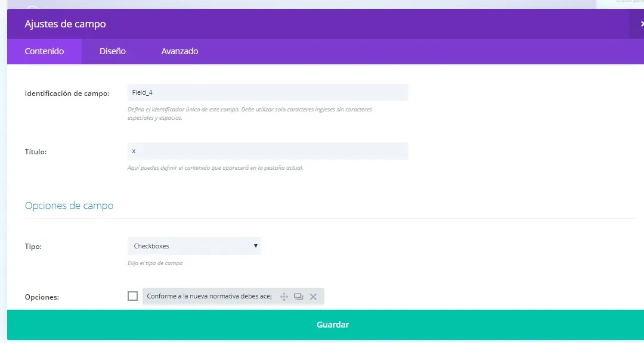644x355 pixels.
Task: Switch to the Contenido tab
Action: pyautogui.click(x=44, y=51)
